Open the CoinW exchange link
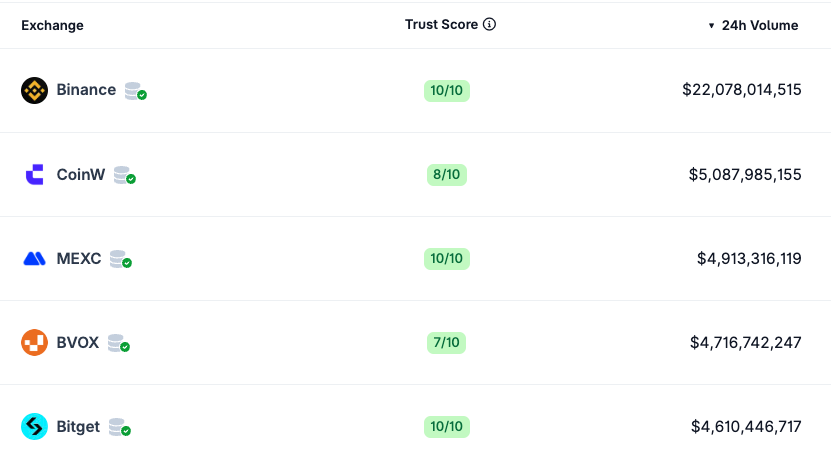Viewport: 831px width, 466px height. (x=80, y=174)
